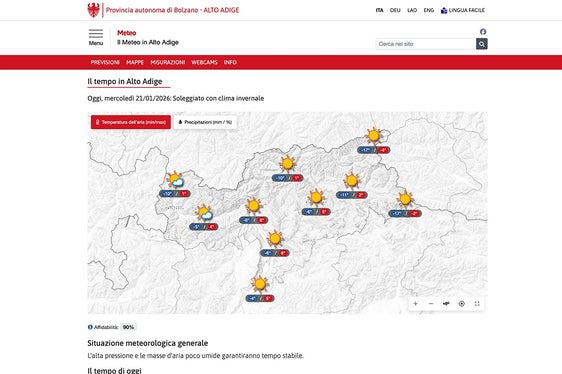
Task: Switch language to ITA
Action: point(380,10)
